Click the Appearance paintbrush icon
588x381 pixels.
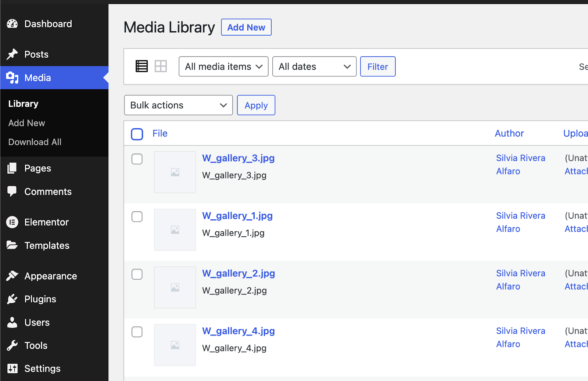12,276
